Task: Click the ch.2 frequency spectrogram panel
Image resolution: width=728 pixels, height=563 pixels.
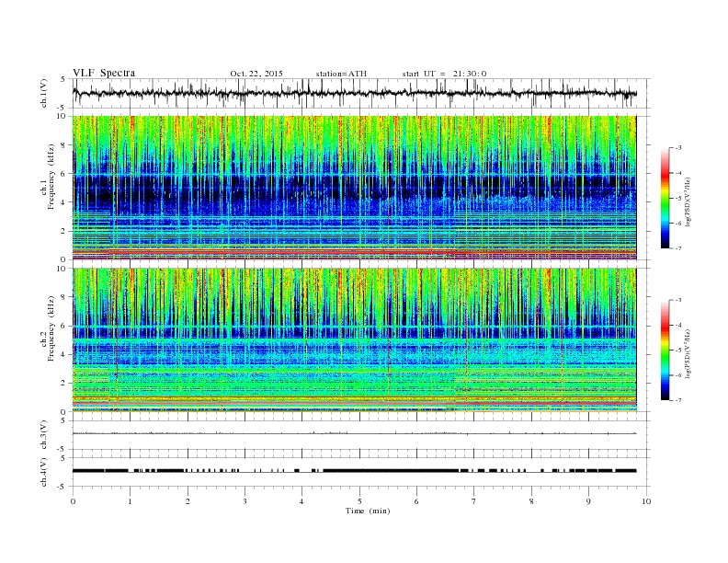Action: 354,340
